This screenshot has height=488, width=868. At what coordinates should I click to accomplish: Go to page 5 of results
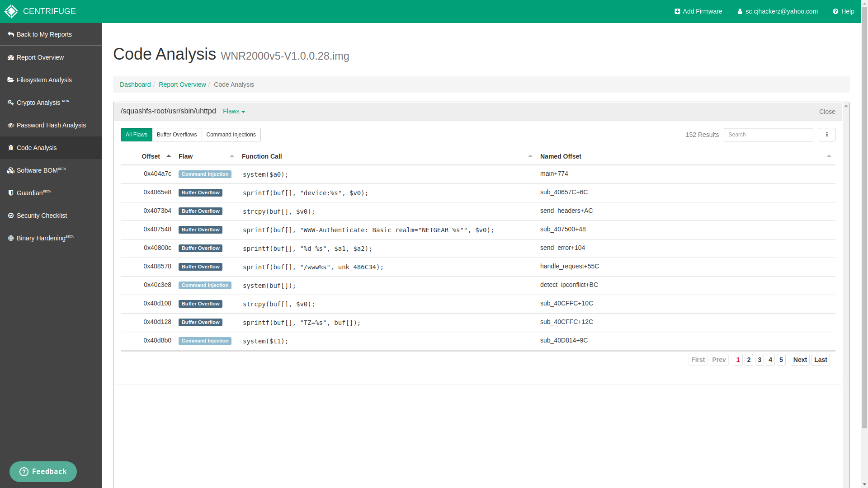tap(781, 360)
